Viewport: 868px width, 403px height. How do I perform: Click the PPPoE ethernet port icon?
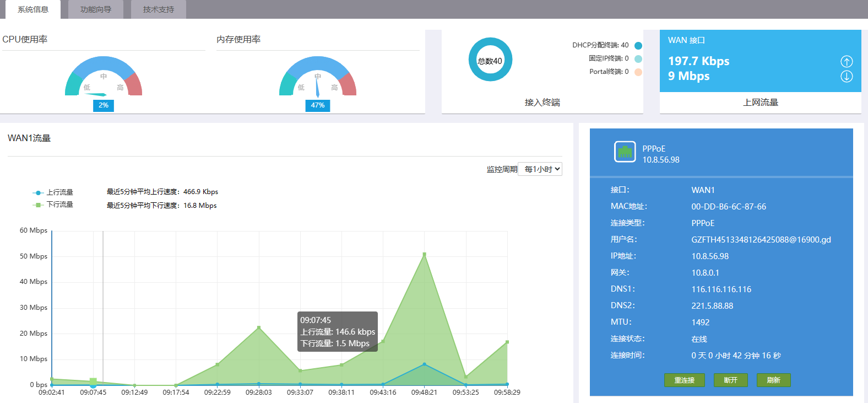[625, 152]
